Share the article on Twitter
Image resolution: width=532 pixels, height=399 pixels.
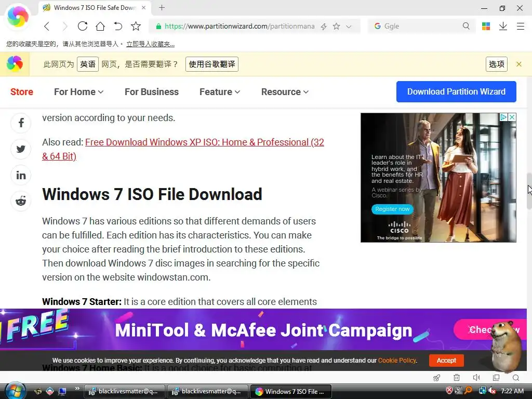[x=21, y=149]
